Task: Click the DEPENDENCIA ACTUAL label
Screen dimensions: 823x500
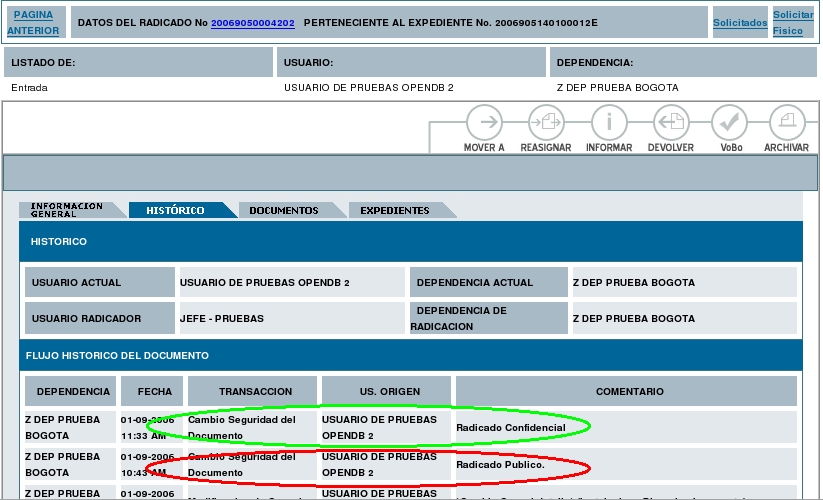Action: pos(489,282)
